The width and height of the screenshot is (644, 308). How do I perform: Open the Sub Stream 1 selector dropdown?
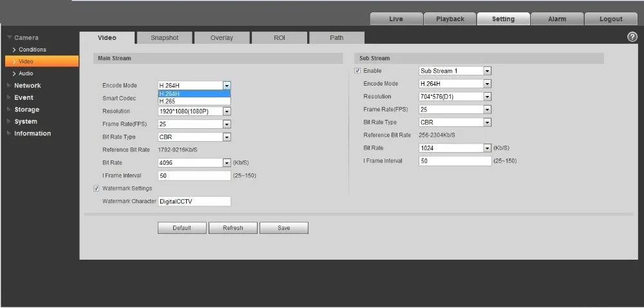455,71
